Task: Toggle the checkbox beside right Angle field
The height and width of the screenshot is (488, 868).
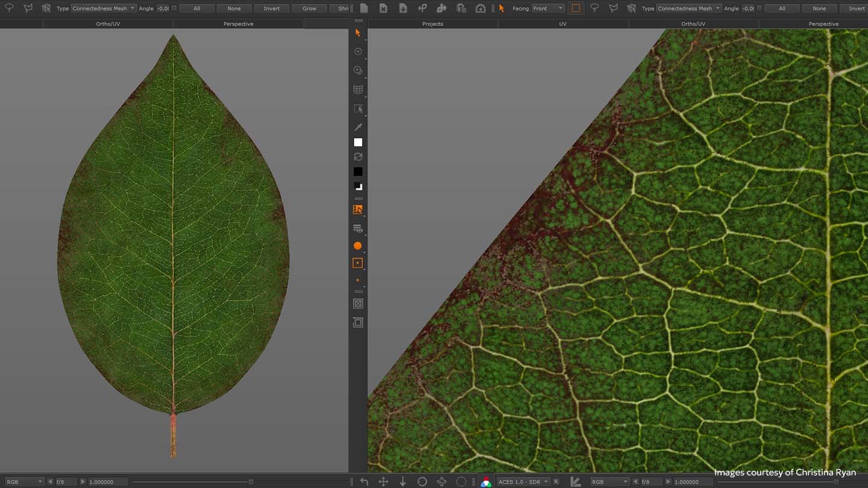Action: [x=759, y=8]
